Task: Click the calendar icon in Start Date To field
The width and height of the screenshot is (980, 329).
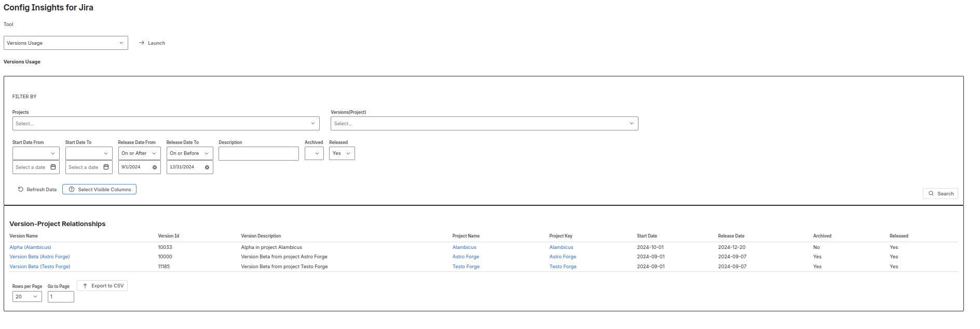Action: coord(106,167)
